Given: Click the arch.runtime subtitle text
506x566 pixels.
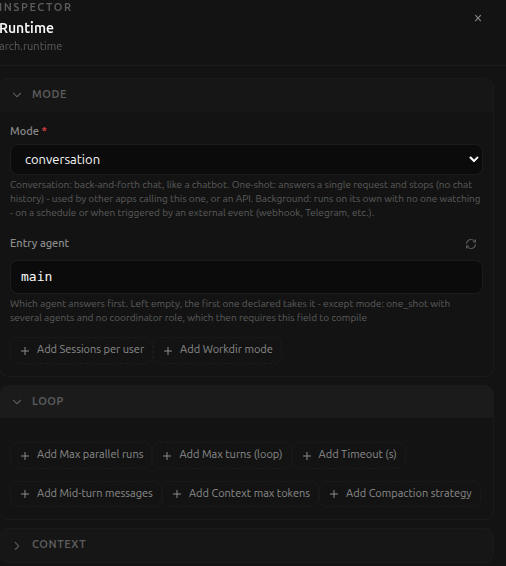Looking at the screenshot, I should pyautogui.click(x=31, y=46).
